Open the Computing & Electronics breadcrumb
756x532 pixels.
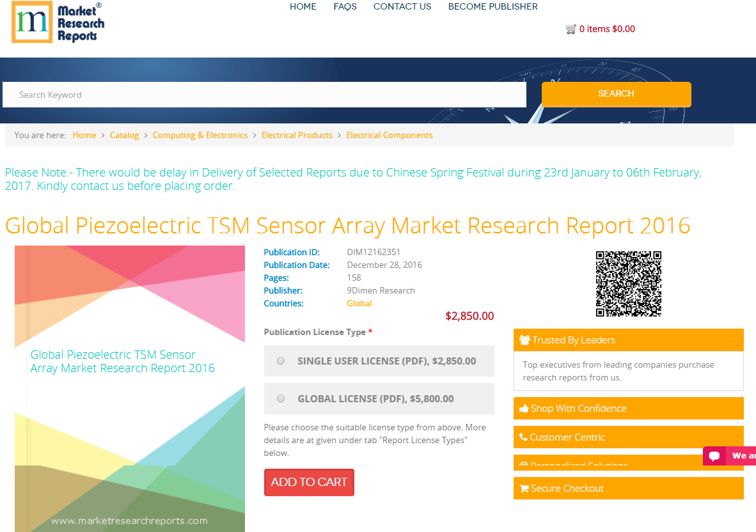200,136
